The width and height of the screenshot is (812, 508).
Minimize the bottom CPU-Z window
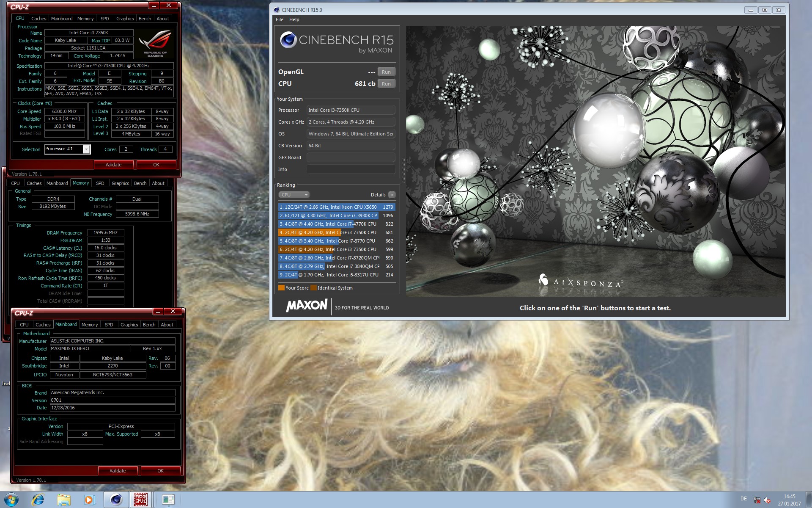[158, 312]
